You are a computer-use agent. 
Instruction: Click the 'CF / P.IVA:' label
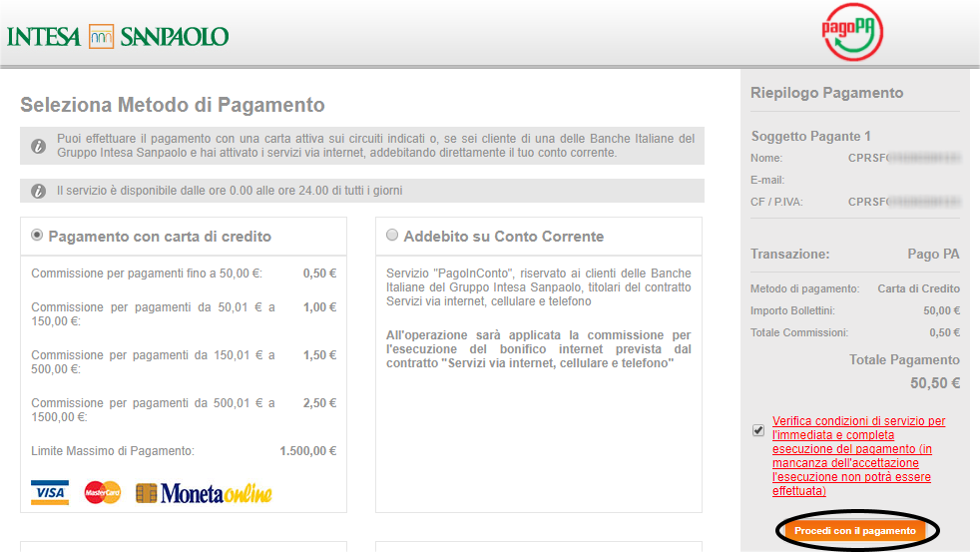pyautogui.click(x=776, y=202)
